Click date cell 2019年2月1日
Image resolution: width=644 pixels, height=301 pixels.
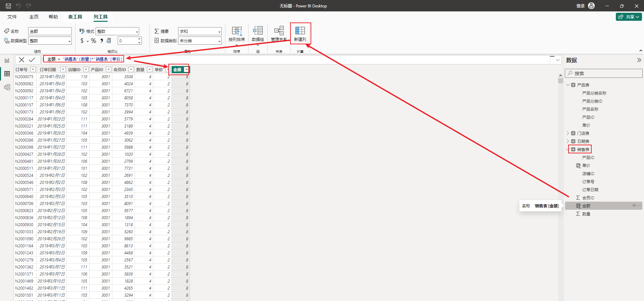(x=52, y=175)
